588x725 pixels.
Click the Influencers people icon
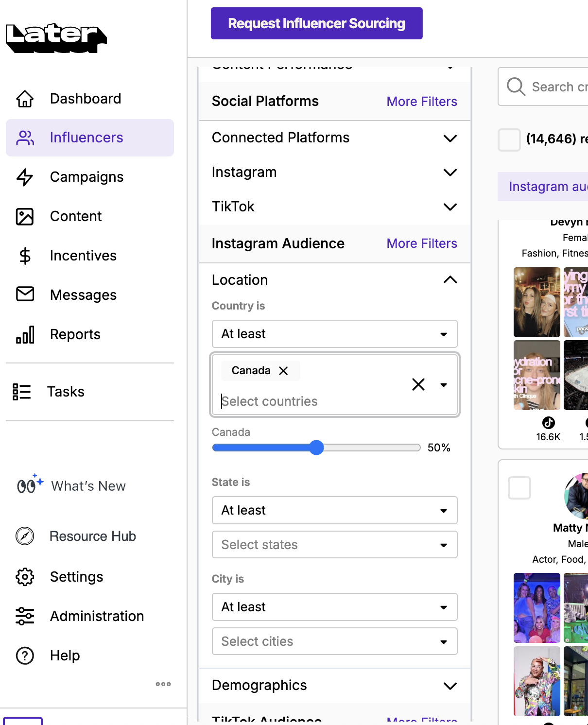click(x=25, y=138)
